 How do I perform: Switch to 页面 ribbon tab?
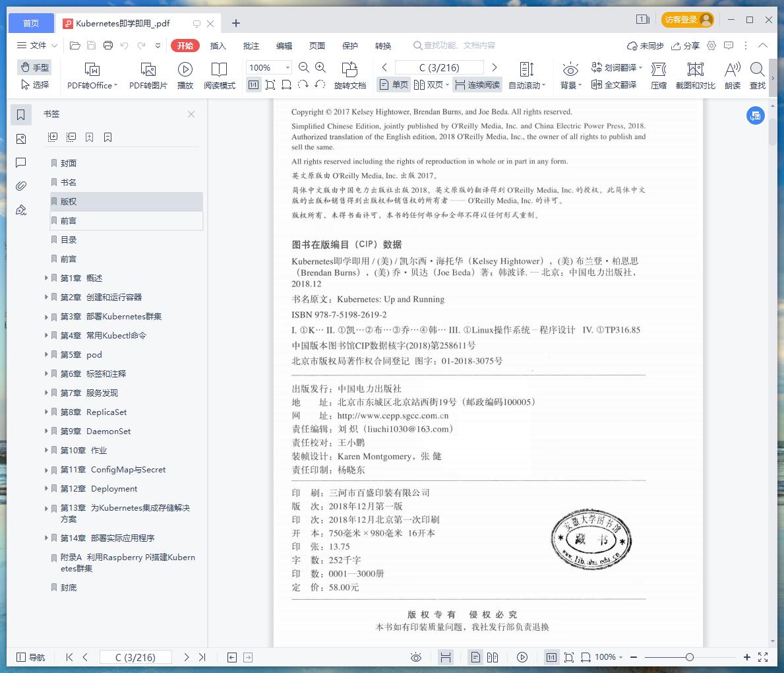[317, 46]
